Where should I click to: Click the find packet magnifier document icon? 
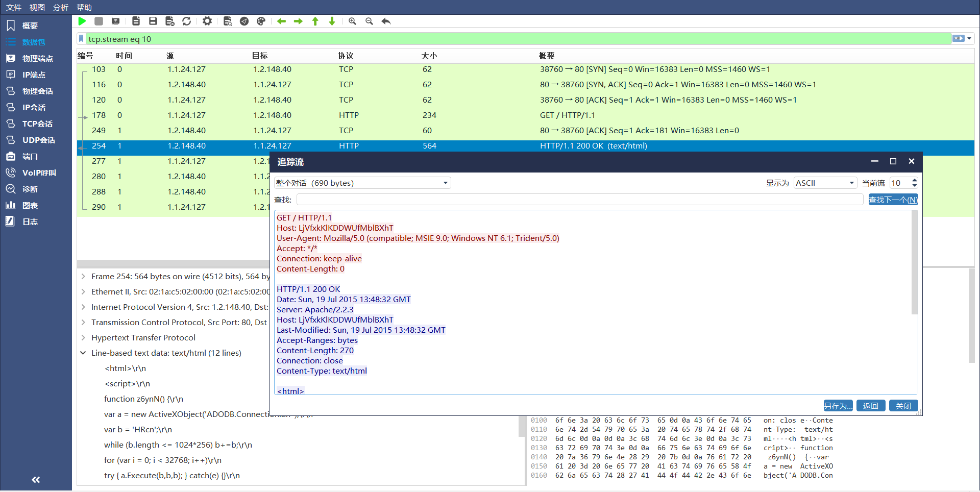228,21
